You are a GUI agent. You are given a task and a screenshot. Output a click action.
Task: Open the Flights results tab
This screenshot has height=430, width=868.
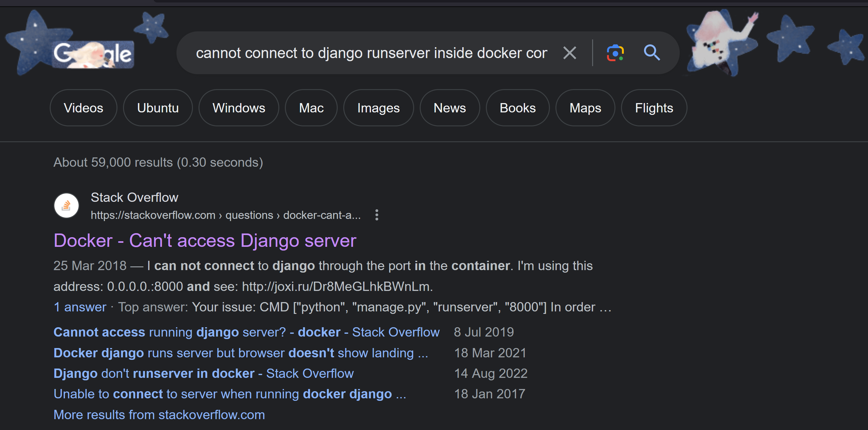tap(654, 108)
